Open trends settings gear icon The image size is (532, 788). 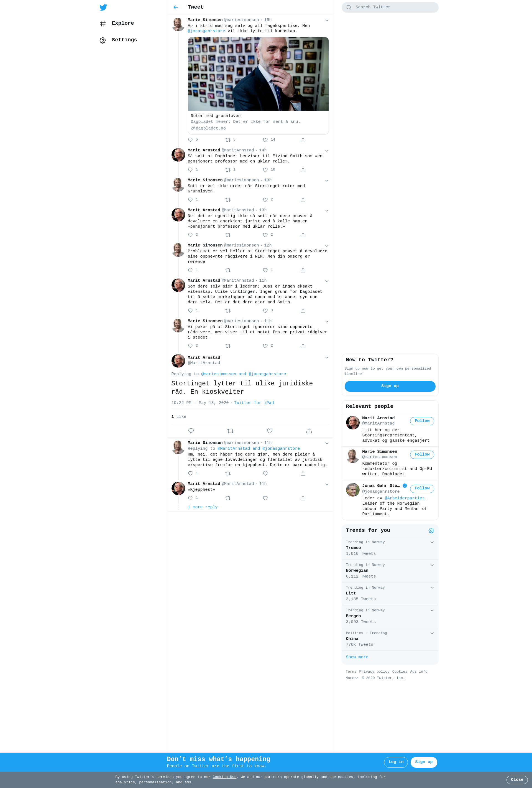[x=431, y=531]
